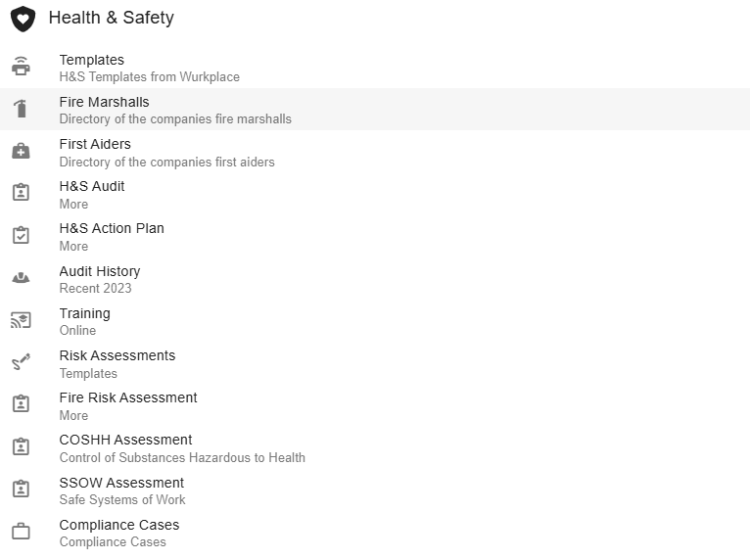Click the briefcase icon for Compliance Cases
Image resolution: width=750 pixels, height=560 pixels.
coord(21,532)
